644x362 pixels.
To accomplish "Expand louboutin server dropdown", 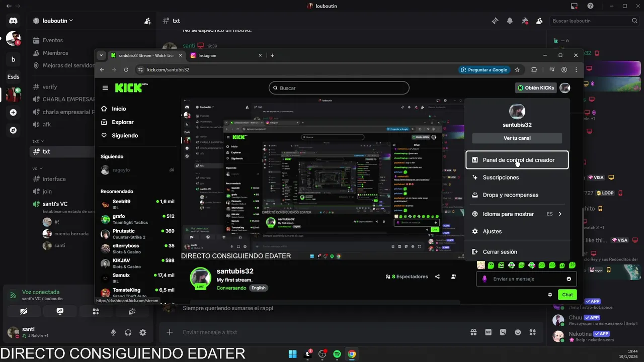I will (x=71, y=21).
